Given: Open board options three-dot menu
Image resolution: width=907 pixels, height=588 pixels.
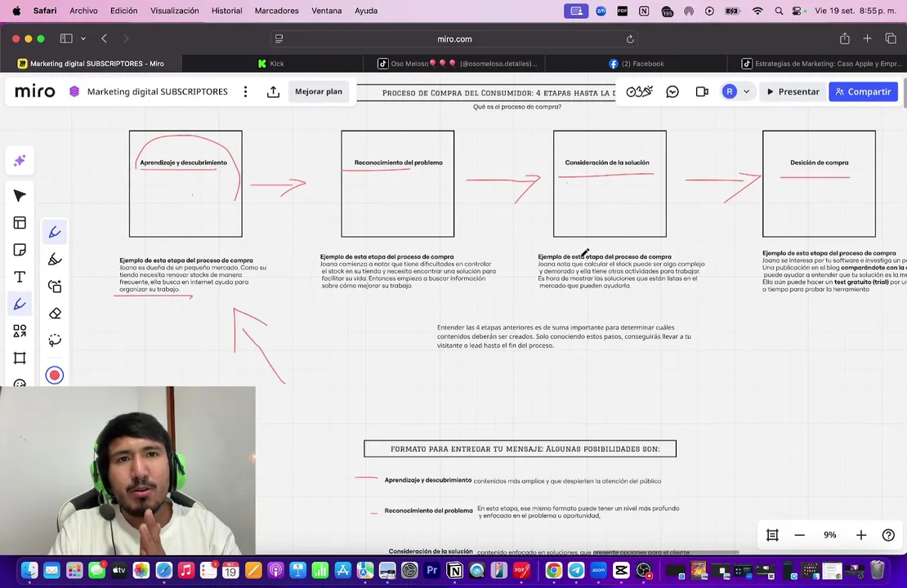Looking at the screenshot, I should click(245, 91).
